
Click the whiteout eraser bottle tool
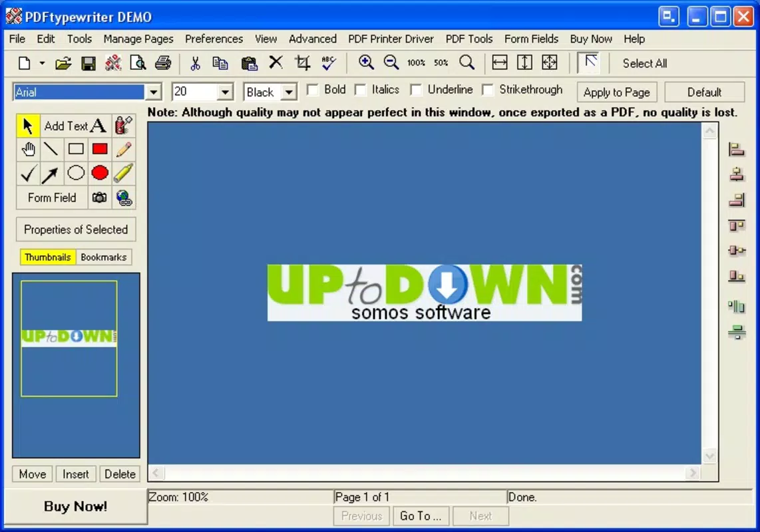pyautogui.click(x=124, y=126)
